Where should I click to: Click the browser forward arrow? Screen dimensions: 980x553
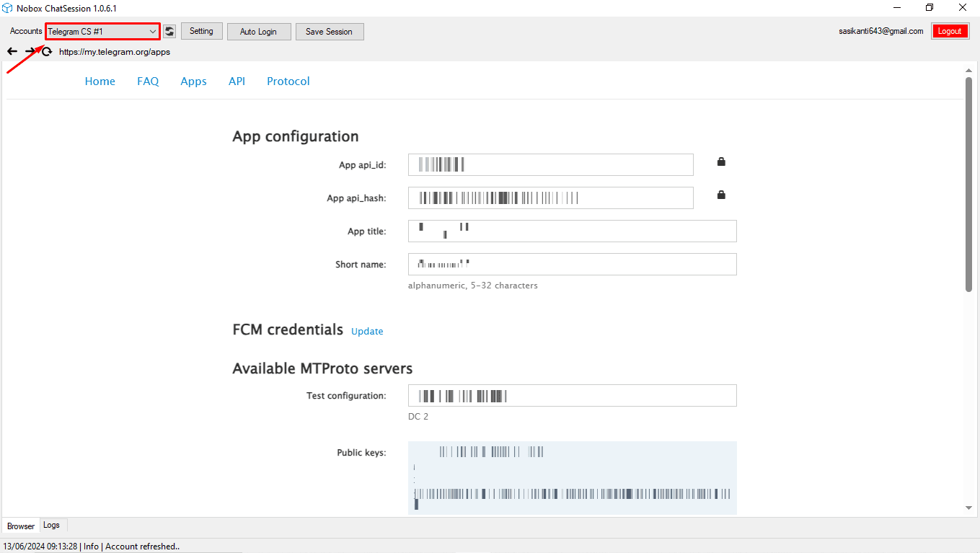click(x=30, y=51)
